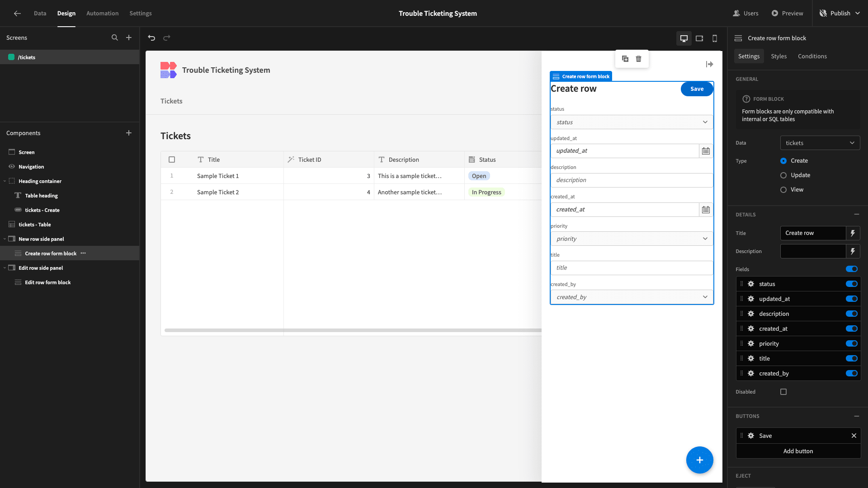The image size is (868, 488).
Task: Click the undo arrow icon
Action: 151,38
